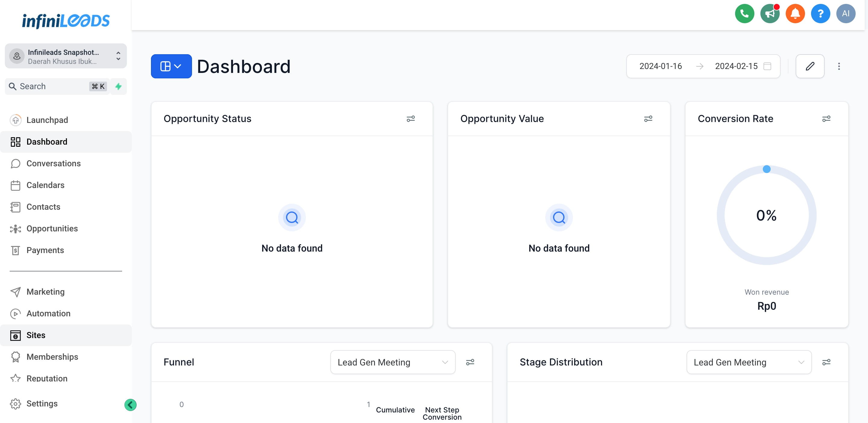Viewport: 868px width, 423px height.
Task: Click the AI user avatar
Action: click(x=845, y=14)
